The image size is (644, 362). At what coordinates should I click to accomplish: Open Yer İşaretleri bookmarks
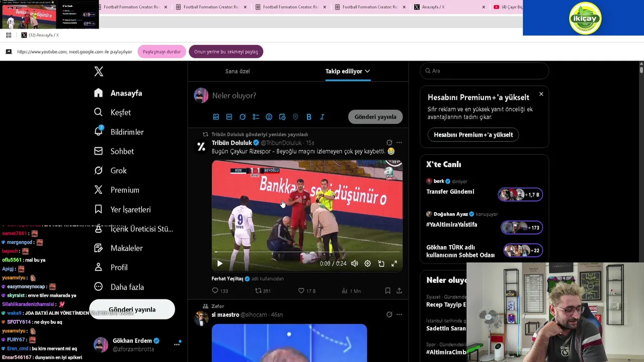tap(122, 209)
